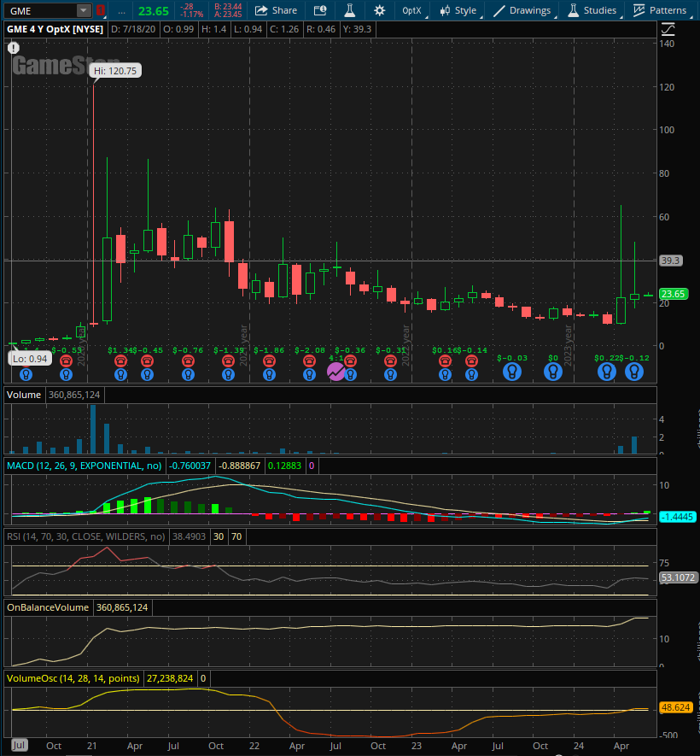Click the Share icon in the top toolbar
The height and width of the screenshot is (756, 700).
point(276,10)
